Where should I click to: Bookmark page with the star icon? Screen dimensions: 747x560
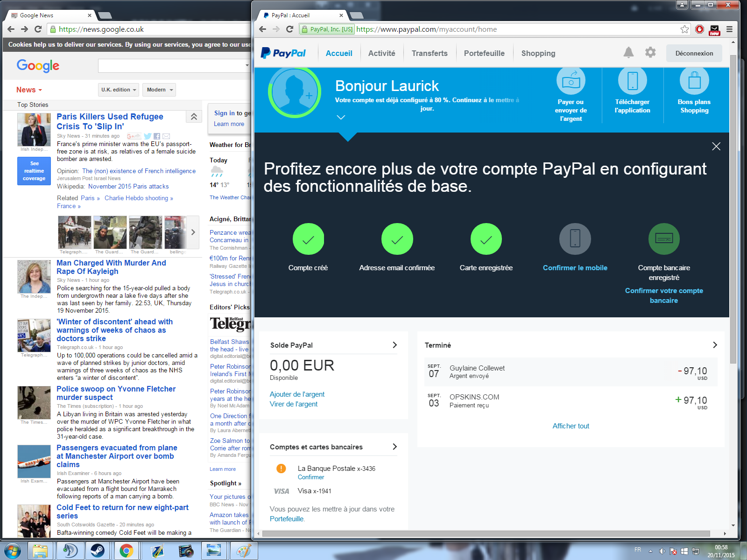tap(684, 29)
